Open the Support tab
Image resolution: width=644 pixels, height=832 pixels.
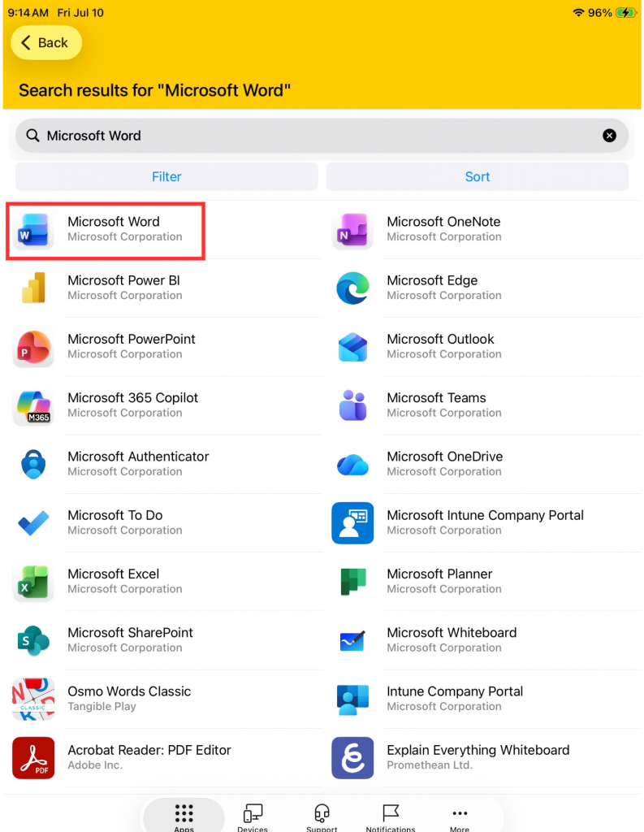322,817
